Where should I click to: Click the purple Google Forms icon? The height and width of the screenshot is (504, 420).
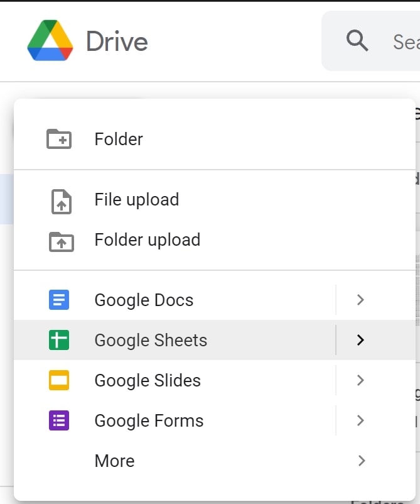[59, 420]
